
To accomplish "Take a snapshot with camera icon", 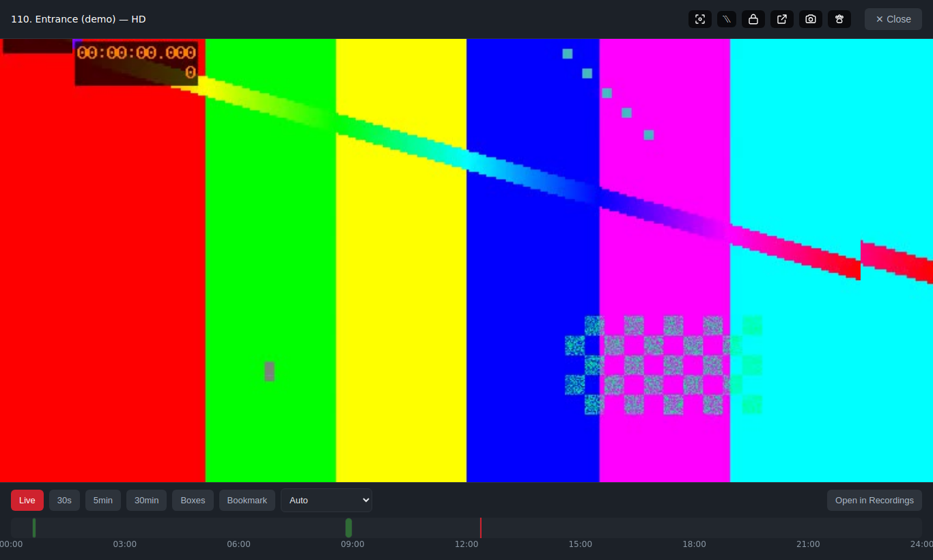I will 811,19.
